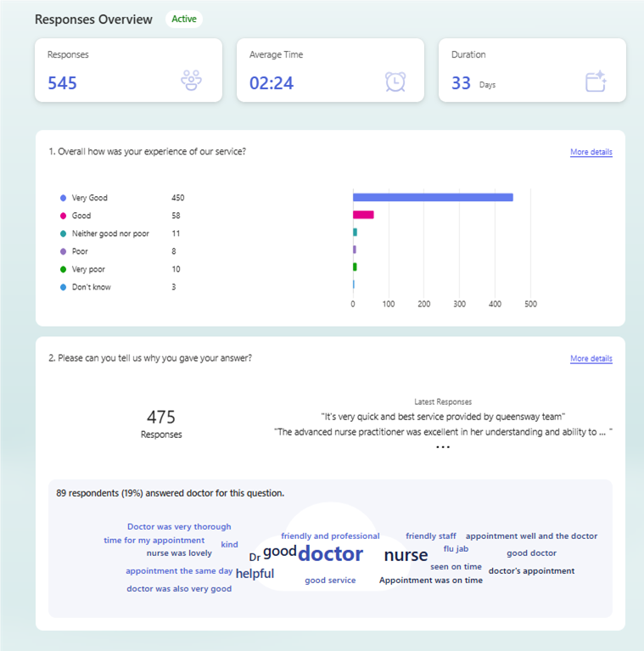This screenshot has height=651, width=644.
Task: Click the Average Time alarm clock icon
Action: click(395, 81)
